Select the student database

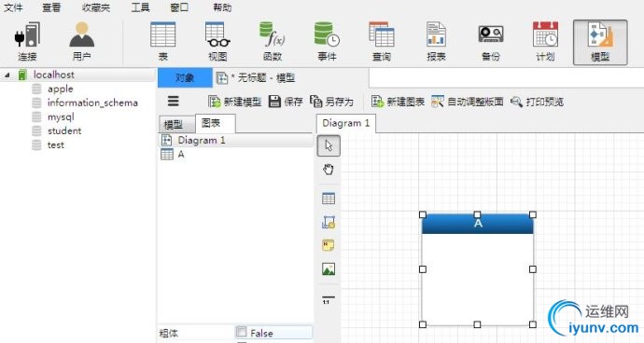pyautogui.click(x=64, y=130)
